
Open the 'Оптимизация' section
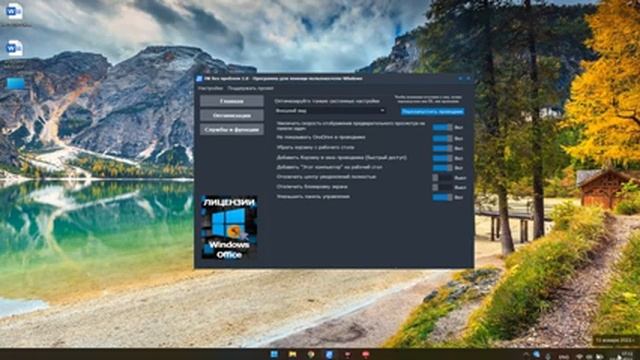click(232, 116)
